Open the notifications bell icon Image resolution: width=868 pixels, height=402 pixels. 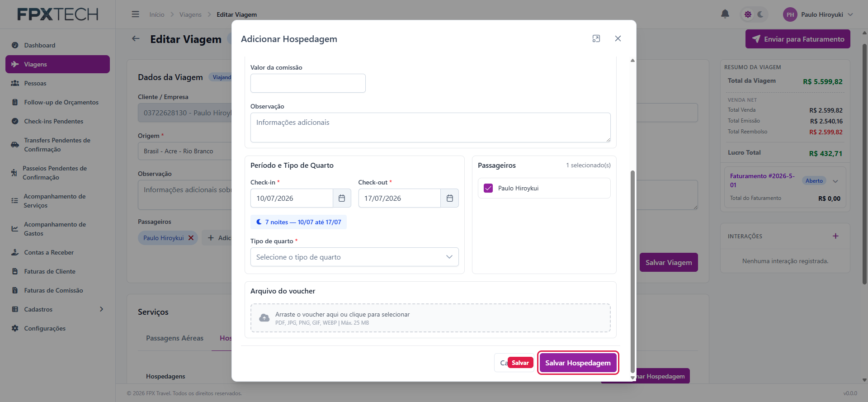coord(725,14)
